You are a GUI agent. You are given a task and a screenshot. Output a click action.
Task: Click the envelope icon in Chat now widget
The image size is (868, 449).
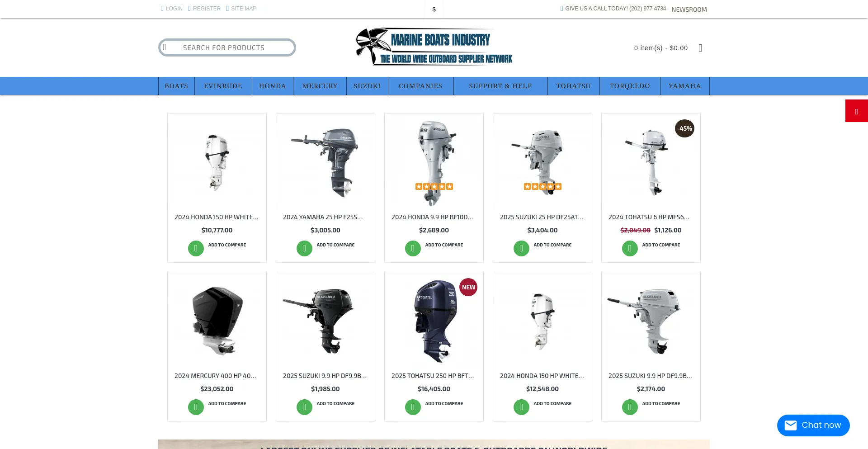point(790,425)
